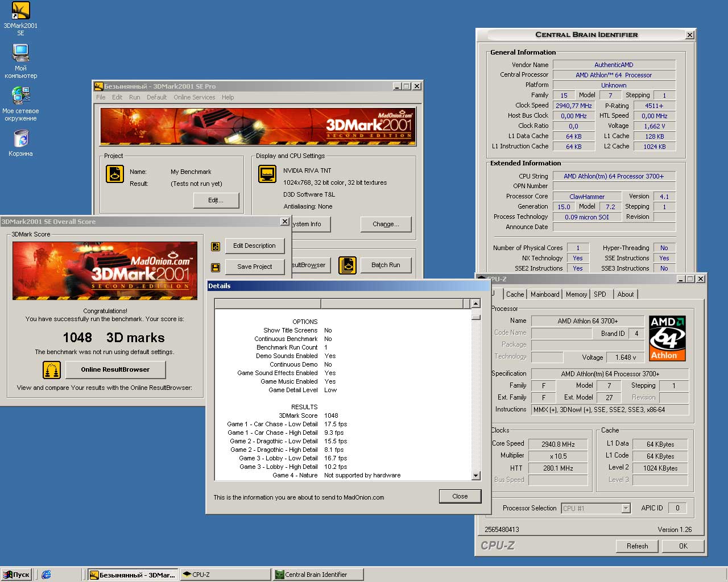Click the Details list scrollbar up arrow
This screenshot has height=582, width=728.
coord(476,304)
